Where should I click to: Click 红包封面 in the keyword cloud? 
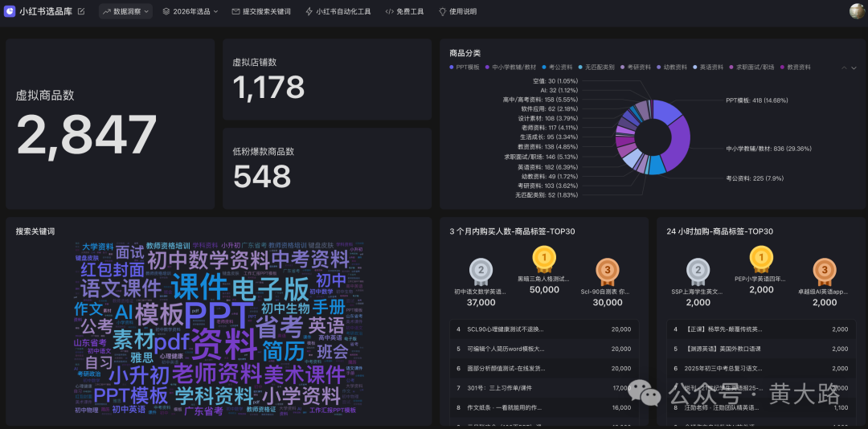pyautogui.click(x=113, y=270)
